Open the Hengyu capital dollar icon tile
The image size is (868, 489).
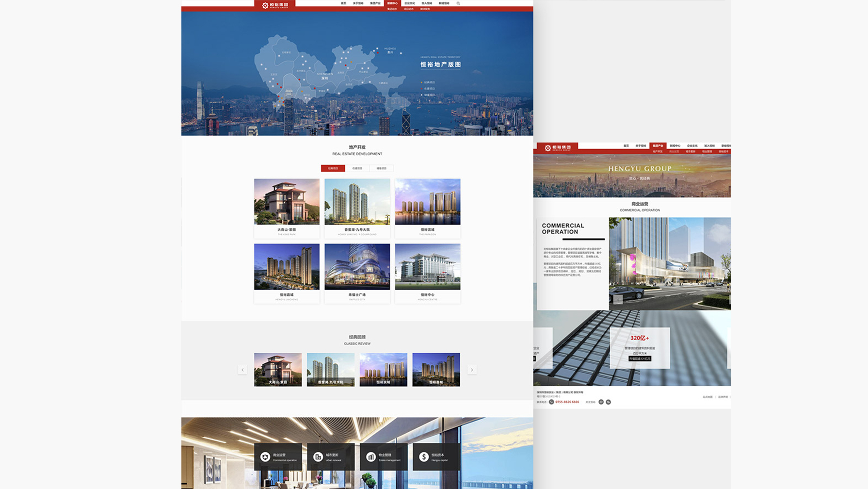pos(436,457)
